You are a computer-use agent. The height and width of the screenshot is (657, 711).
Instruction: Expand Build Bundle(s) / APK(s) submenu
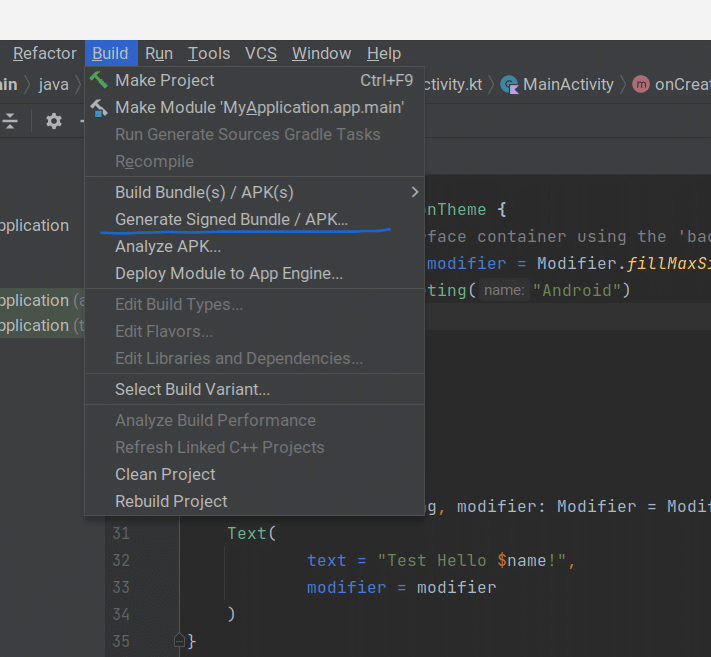coord(254,192)
